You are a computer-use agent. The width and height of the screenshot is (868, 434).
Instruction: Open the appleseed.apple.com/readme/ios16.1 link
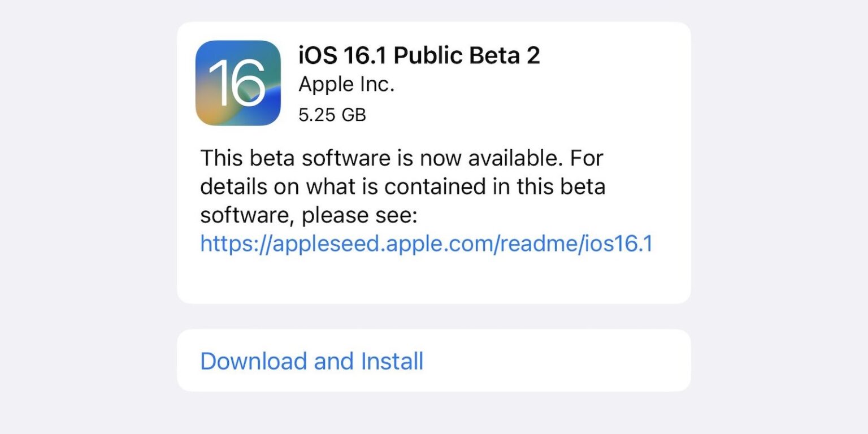[x=427, y=243]
